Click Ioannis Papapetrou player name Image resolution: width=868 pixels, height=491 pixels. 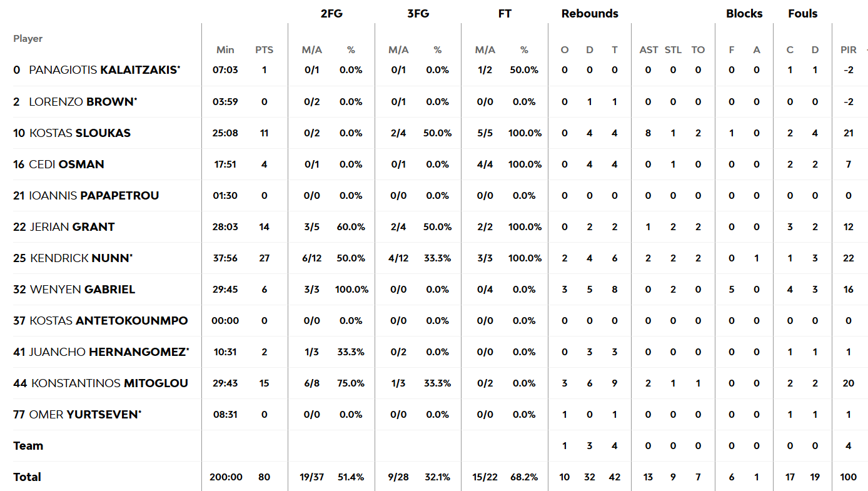coord(94,195)
